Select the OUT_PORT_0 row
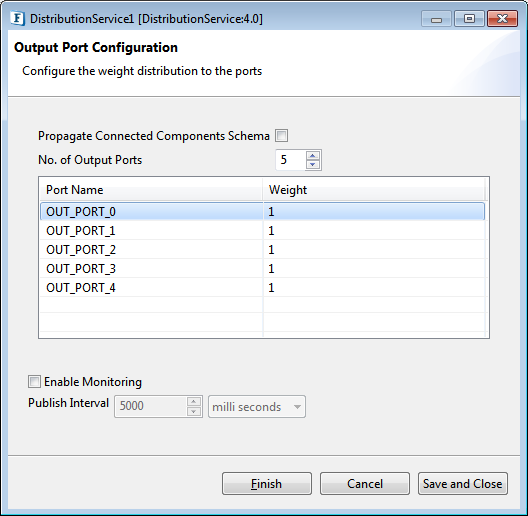The width and height of the screenshot is (528, 516). point(262,212)
